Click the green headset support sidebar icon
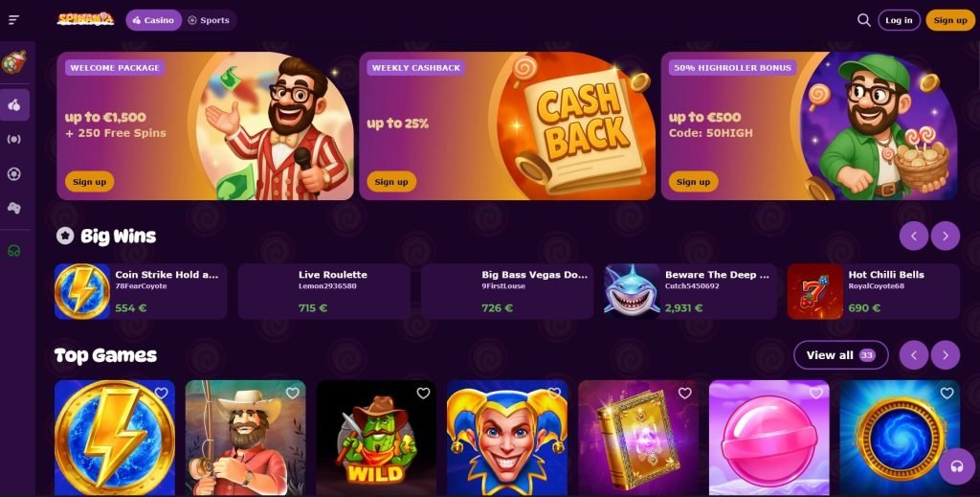 point(13,251)
